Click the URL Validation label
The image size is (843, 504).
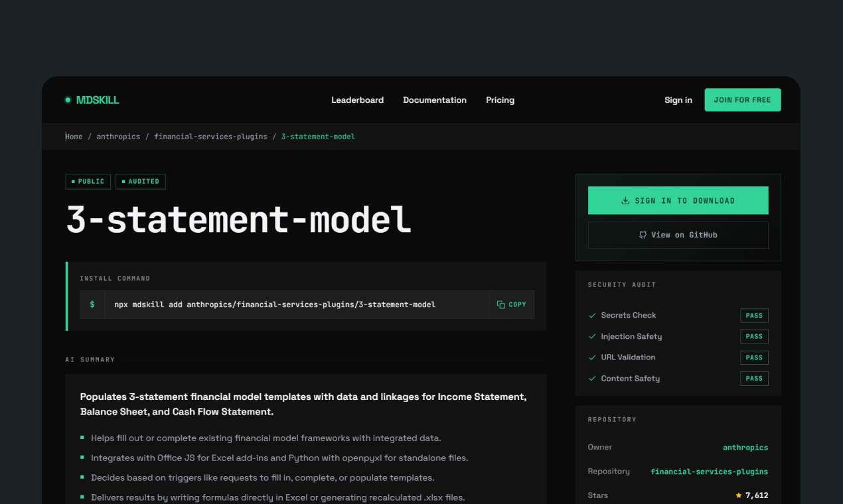point(628,357)
